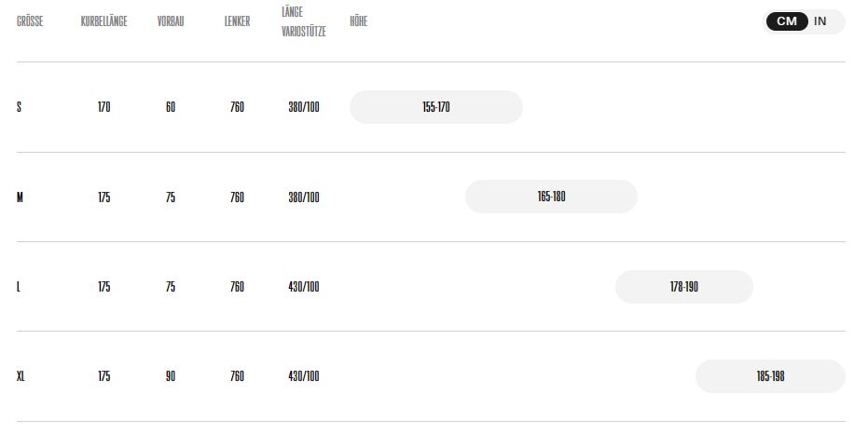Click the 165-180 height range pill
868x435 pixels.
point(551,197)
